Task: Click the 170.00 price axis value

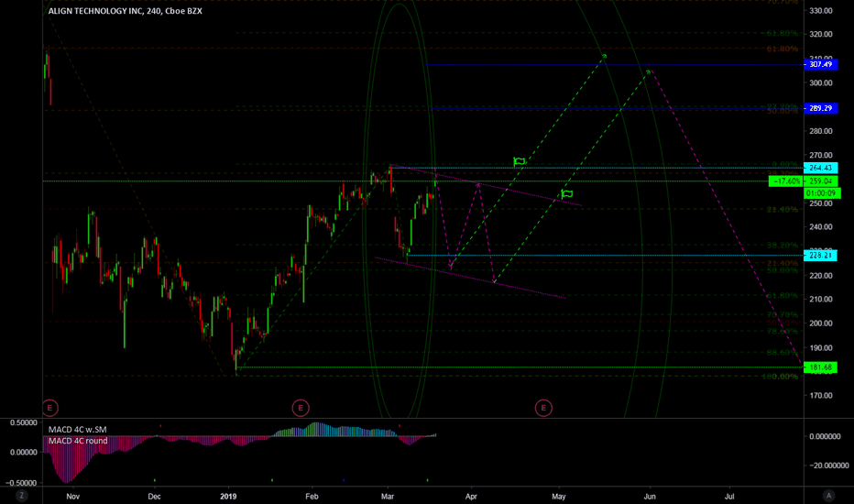Action: (x=821, y=396)
